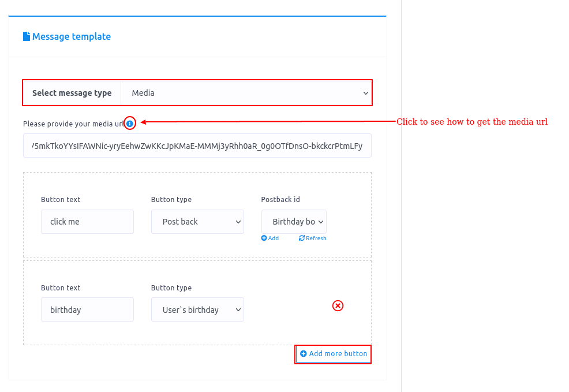
Task: Click the media url input field
Action: [x=197, y=146]
